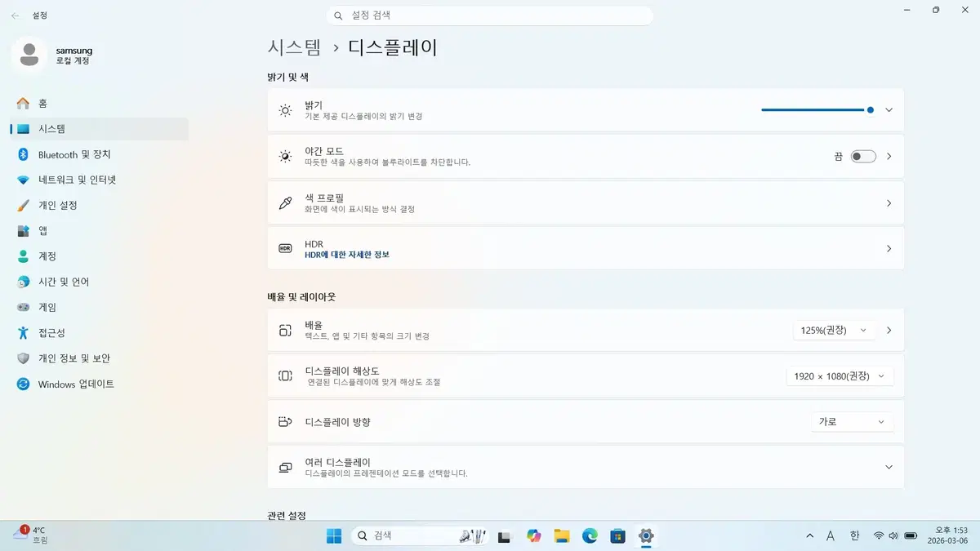Show hidden system tray icons
This screenshot has width=980, height=551.
tap(810, 535)
